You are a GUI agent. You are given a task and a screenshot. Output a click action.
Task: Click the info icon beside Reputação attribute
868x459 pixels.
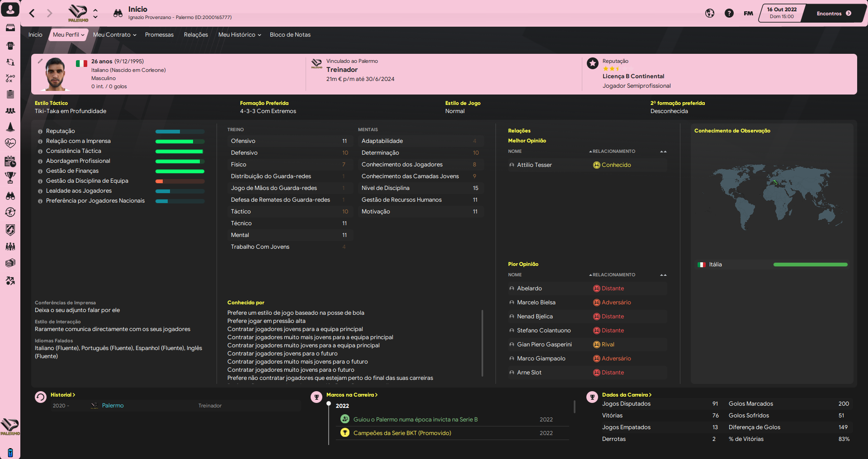coord(40,132)
